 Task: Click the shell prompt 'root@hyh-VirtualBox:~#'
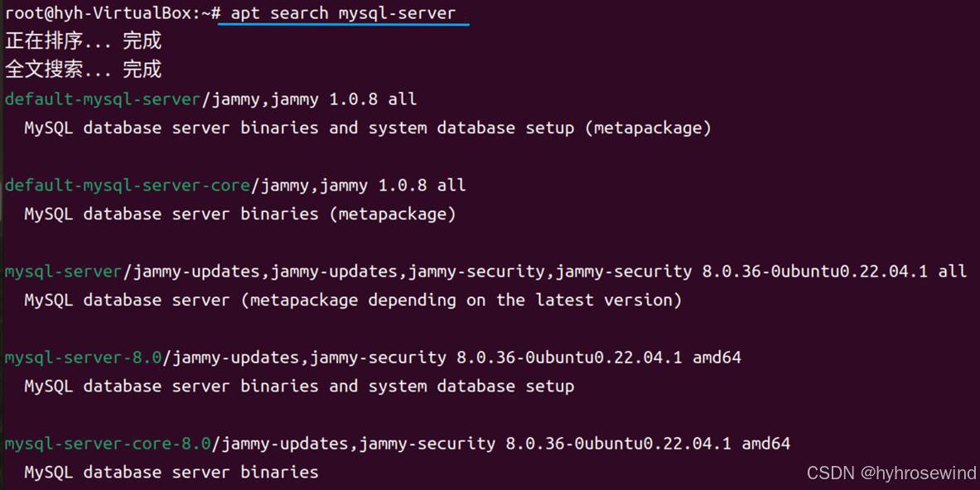coord(113,12)
